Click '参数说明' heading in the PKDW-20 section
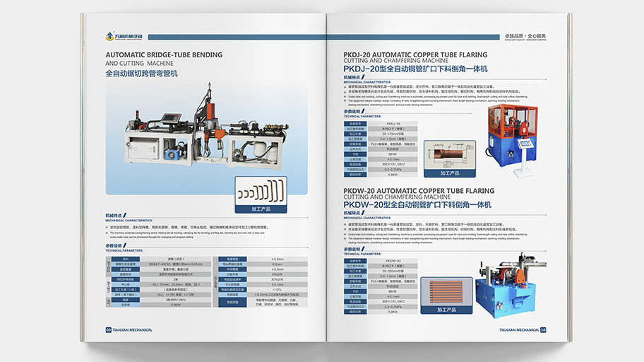Screen dimensions: 644x362 tap(352, 250)
